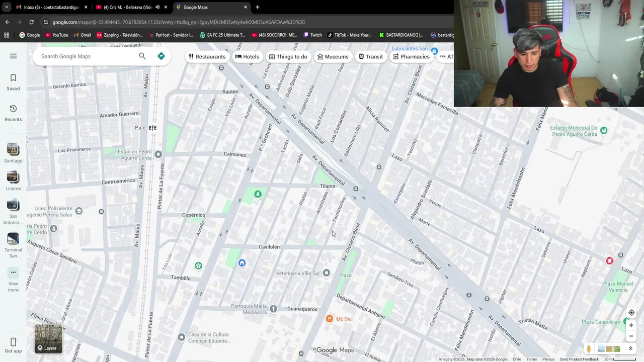This screenshot has height=362, width=644.
Task: Expand the imagery strip double chevron
Action: pyautogui.click(x=630, y=349)
